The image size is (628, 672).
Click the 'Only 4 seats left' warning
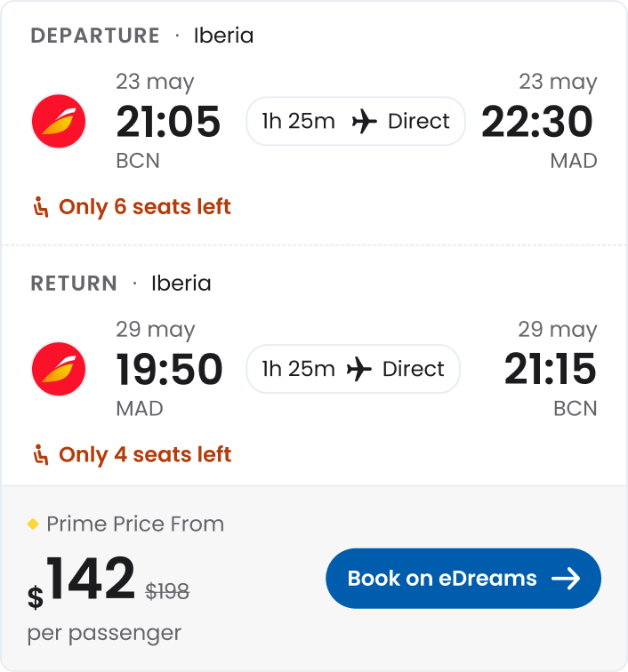(x=144, y=455)
